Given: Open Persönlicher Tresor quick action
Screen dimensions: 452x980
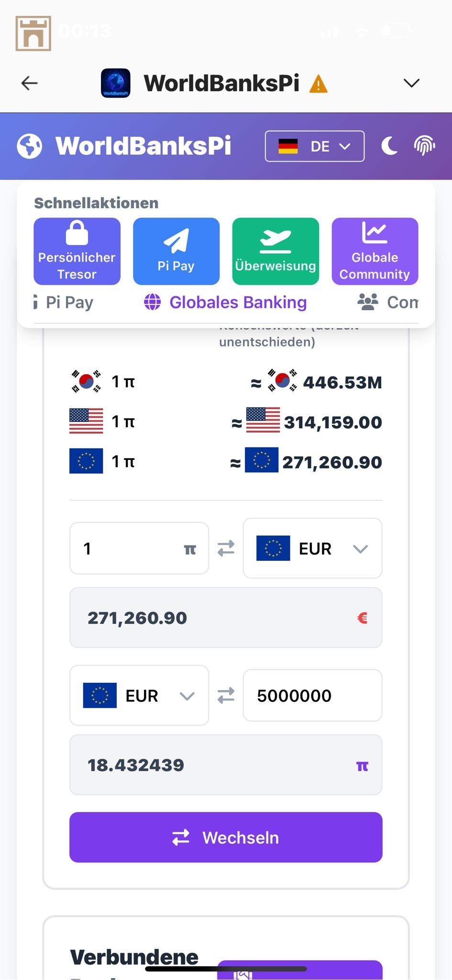Looking at the screenshot, I should coord(77,251).
